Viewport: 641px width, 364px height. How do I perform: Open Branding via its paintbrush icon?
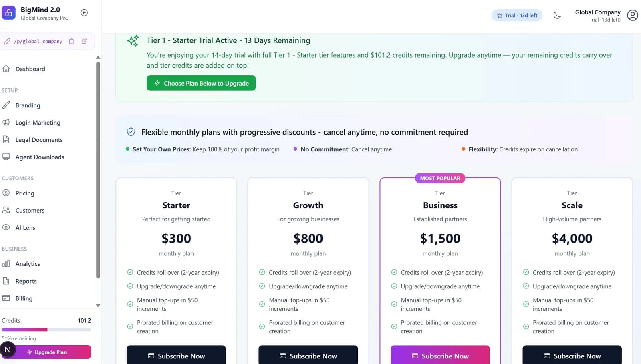point(6,105)
